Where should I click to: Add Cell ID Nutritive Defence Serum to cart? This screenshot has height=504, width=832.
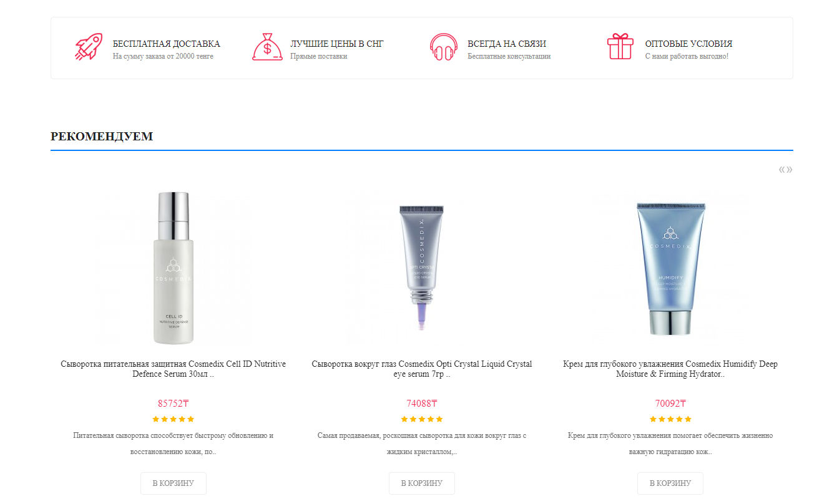click(174, 483)
